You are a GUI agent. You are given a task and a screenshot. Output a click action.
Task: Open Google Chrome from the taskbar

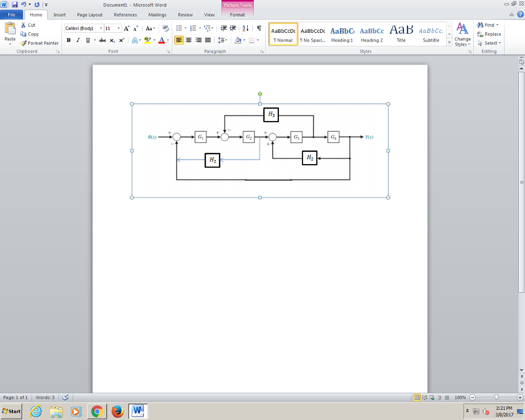coord(97,411)
